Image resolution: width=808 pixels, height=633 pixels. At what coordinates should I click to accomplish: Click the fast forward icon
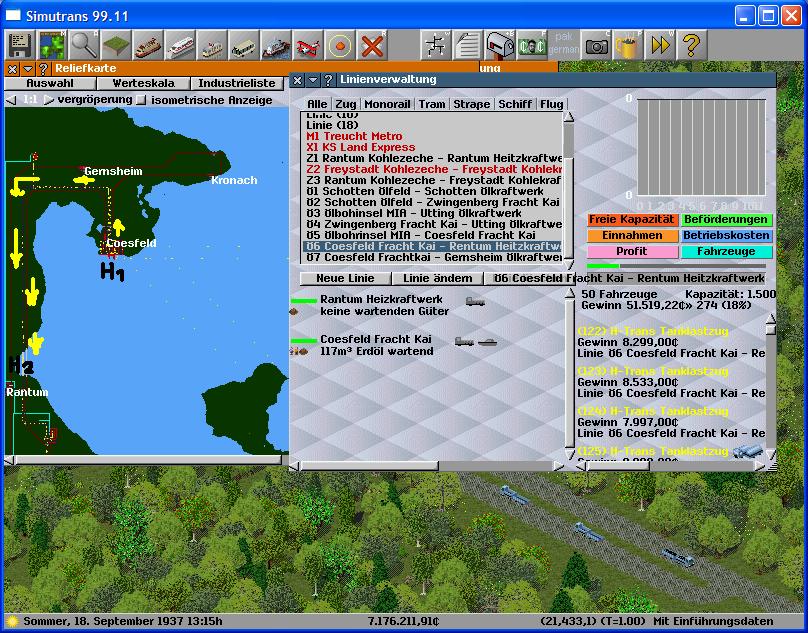point(660,46)
